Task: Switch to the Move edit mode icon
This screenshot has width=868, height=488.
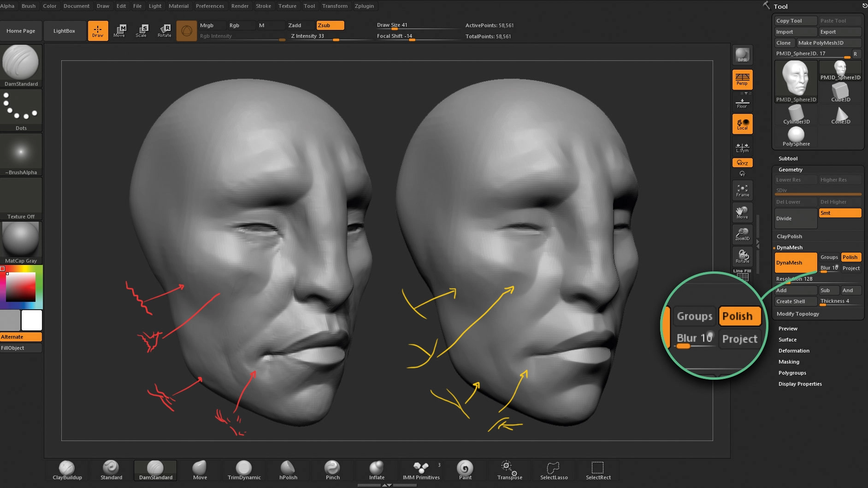Action: 120,31
